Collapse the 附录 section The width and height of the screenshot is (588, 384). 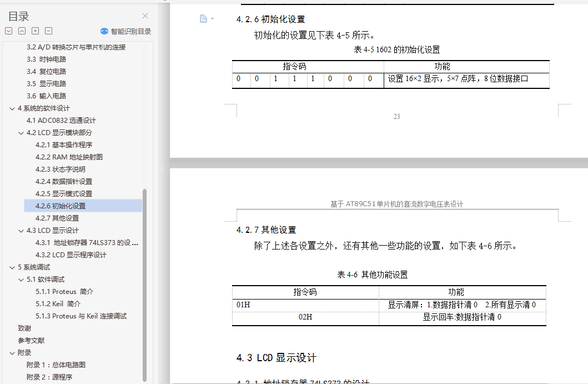pyautogui.click(x=12, y=353)
